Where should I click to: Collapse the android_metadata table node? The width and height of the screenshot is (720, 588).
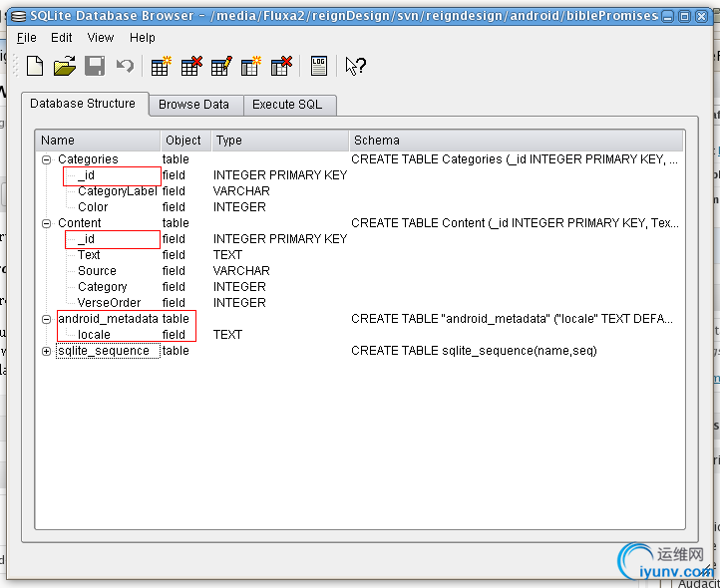point(47,319)
